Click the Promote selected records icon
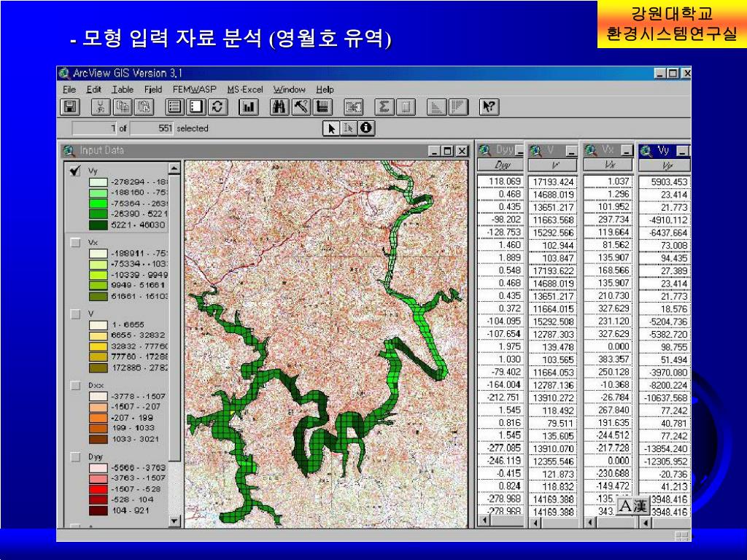 click(322, 106)
